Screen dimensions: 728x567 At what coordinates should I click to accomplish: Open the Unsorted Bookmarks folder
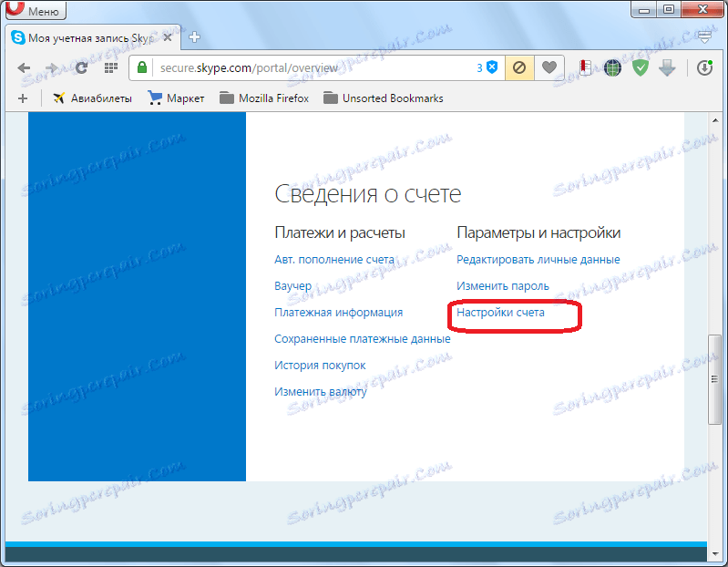click(383, 98)
